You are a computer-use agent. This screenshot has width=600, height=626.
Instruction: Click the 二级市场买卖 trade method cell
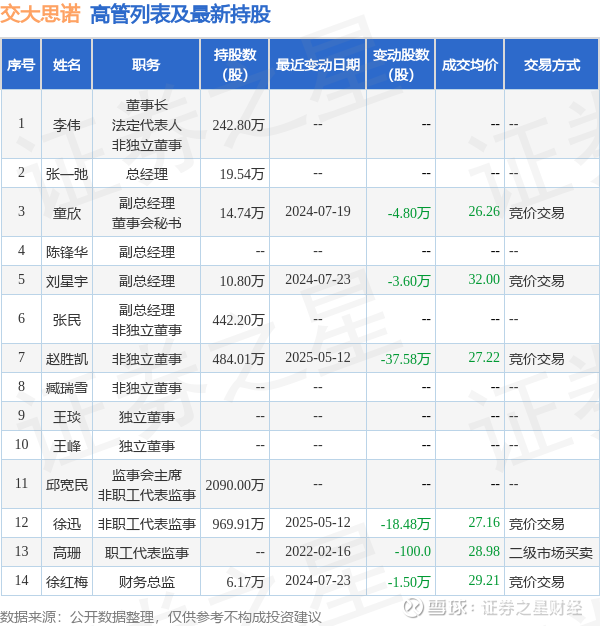[x=550, y=553]
